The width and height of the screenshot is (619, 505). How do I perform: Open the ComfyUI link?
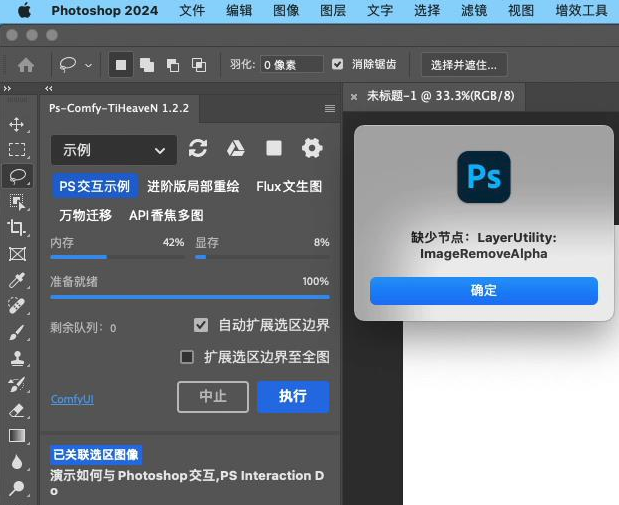72,399
